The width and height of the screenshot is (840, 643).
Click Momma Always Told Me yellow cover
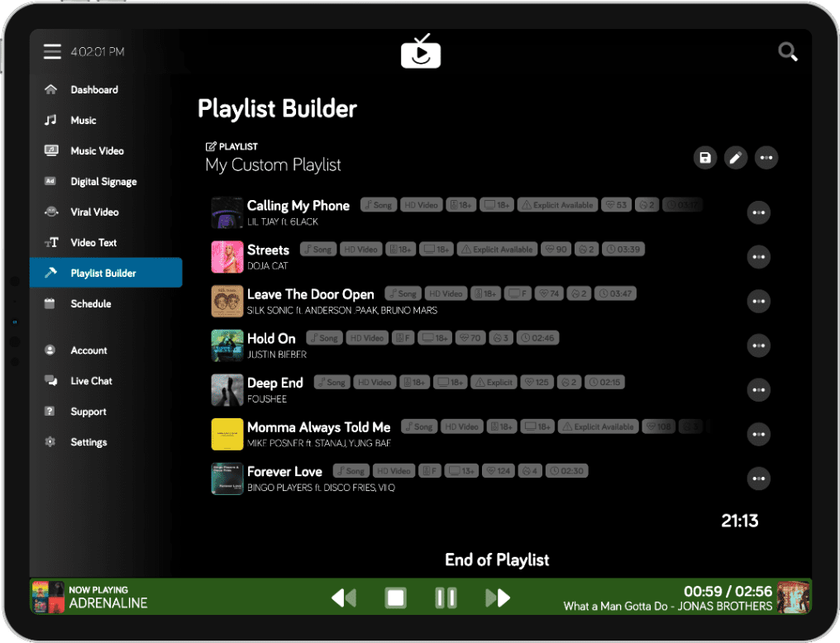[227, 434]
